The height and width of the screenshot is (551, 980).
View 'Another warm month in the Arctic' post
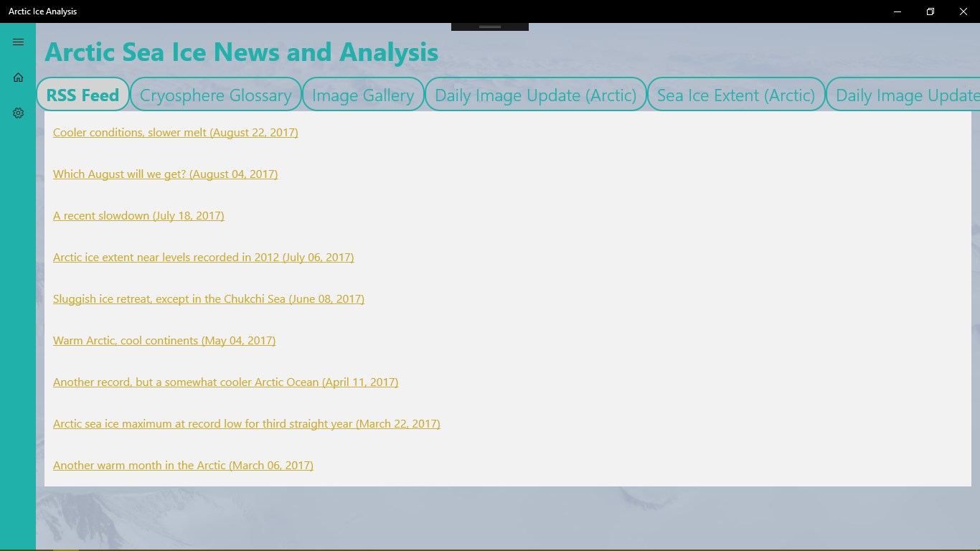point(183,466)
